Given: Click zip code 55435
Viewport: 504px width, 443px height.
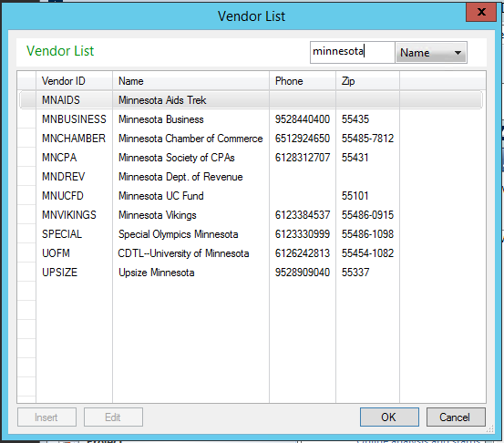Looking at the screenshot, I should pyautogui.click(x=355, y=119).
